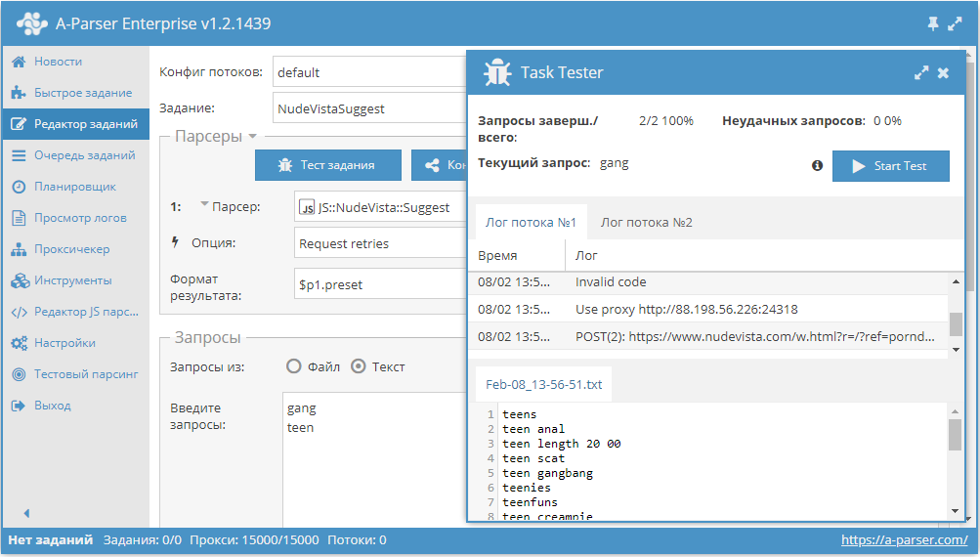Click the Задание NudeVistaSuggest field
This screenshot has height=557, width=980.
[x=369, y=108]
